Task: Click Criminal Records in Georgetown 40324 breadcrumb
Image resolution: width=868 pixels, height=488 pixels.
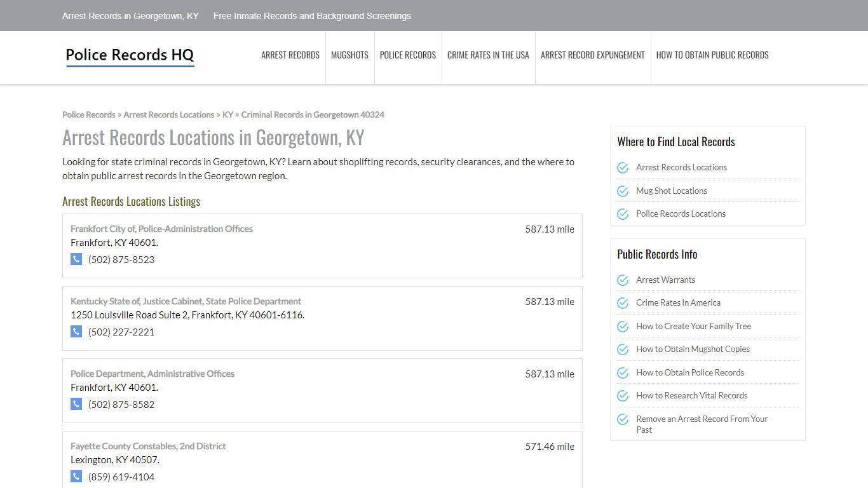Action: pyautogui.click(x=313, y=114)
